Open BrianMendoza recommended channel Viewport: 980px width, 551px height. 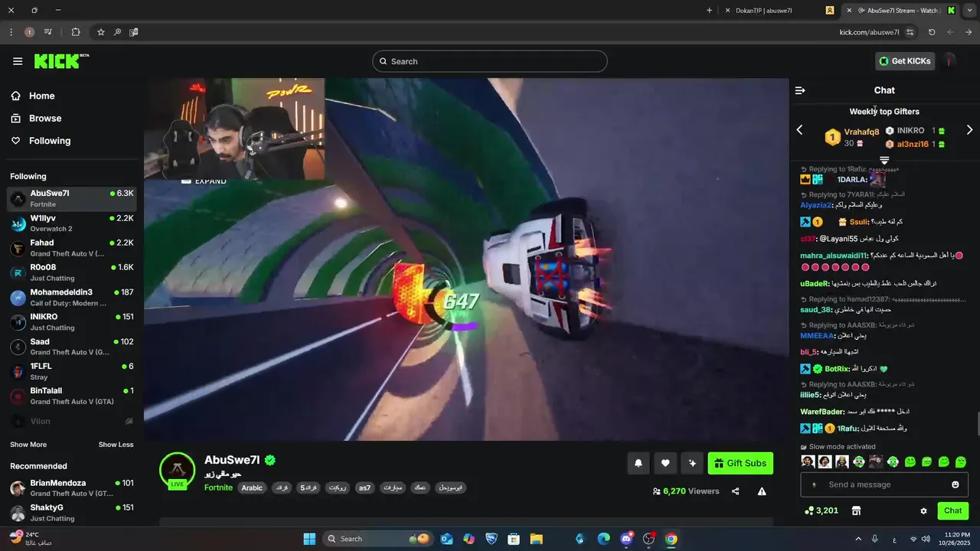tap(72, 488)
